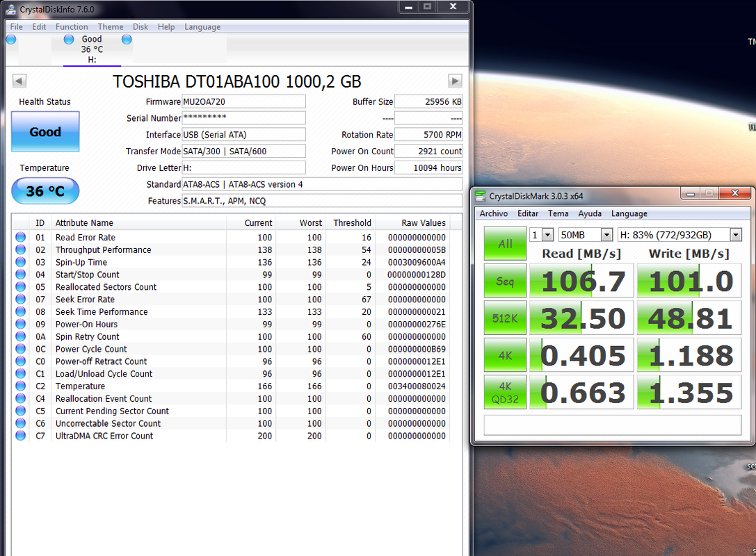Open Theme menu in CrystalDiskInfo
756x556 pixels.
(x=111, y=27)
